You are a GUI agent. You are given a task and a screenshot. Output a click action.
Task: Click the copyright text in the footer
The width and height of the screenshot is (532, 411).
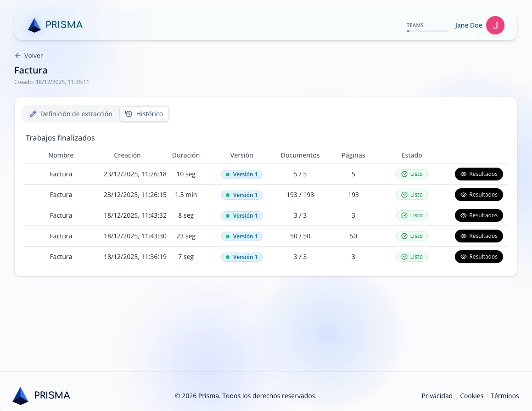coord(246,396)
